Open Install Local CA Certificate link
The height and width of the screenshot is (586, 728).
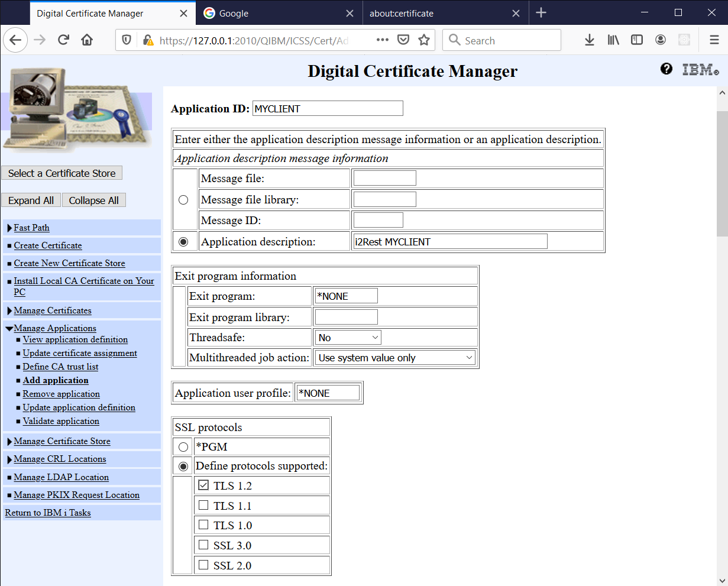coord(83,286)
